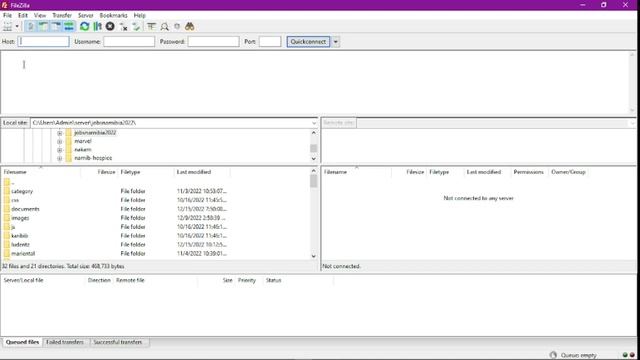640x360 pixels.
Task: Toggle the remote directory tree display
Action: click(x=56, y=27)
